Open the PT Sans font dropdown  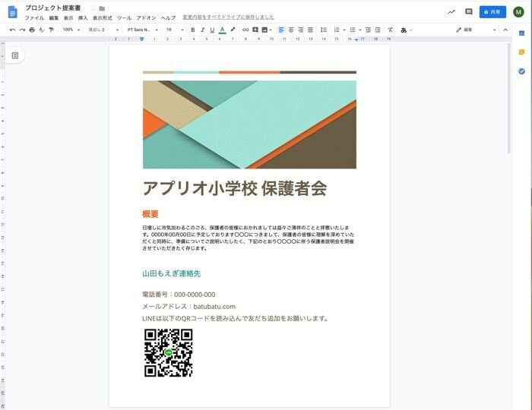pos(143,30)
